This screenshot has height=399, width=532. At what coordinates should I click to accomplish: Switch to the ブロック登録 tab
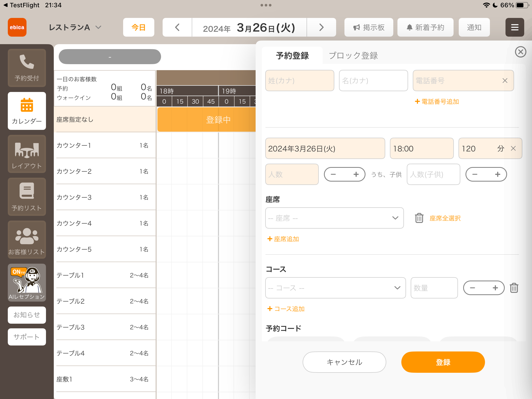pyautogui.click(x=353, y=56)
